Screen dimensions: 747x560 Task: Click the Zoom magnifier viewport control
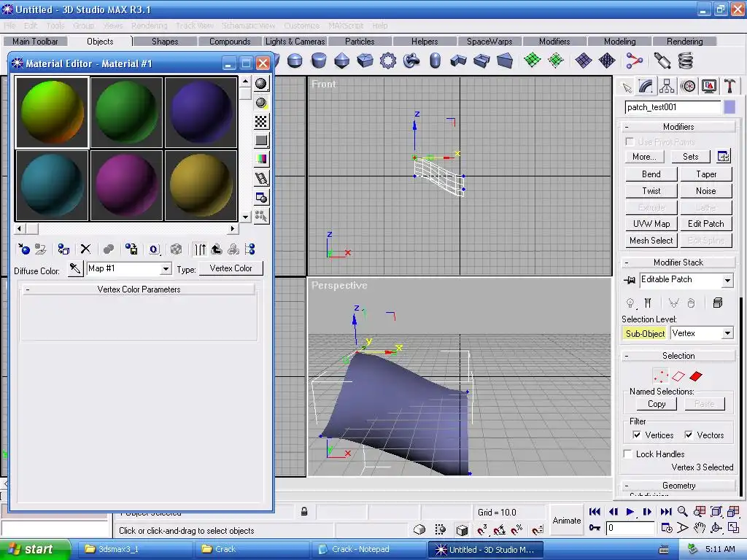point(683,511)
